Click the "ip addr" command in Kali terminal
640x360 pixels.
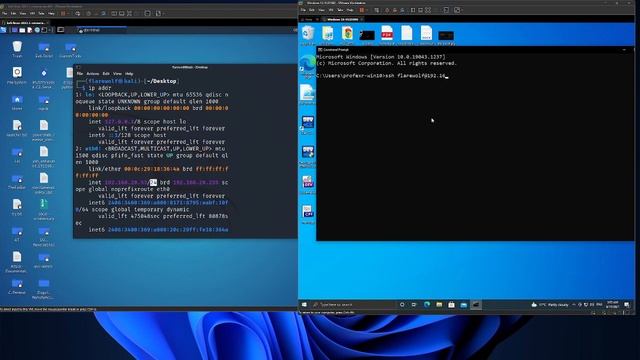coord(100,88)
